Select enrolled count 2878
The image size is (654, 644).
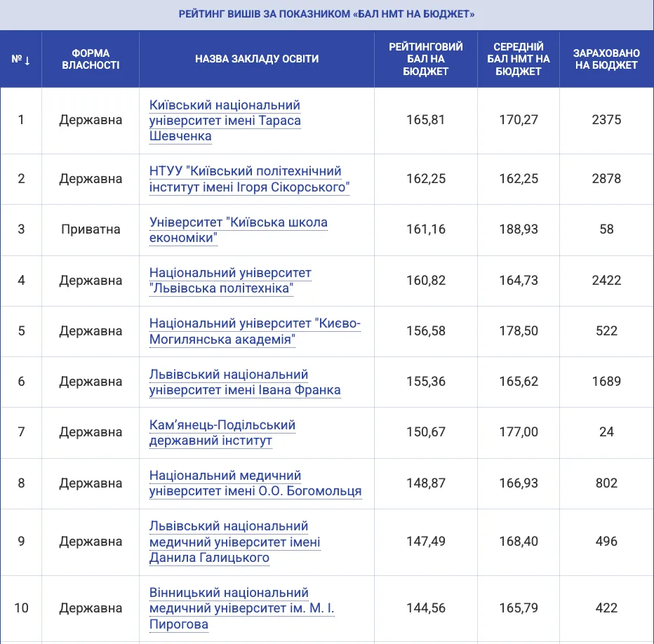pos(606,179)
